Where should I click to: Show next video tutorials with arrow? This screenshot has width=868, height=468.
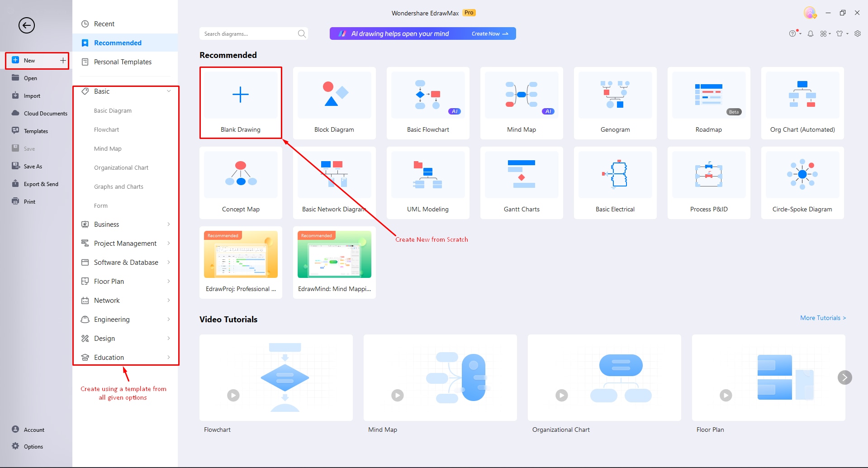pos(844,377)
